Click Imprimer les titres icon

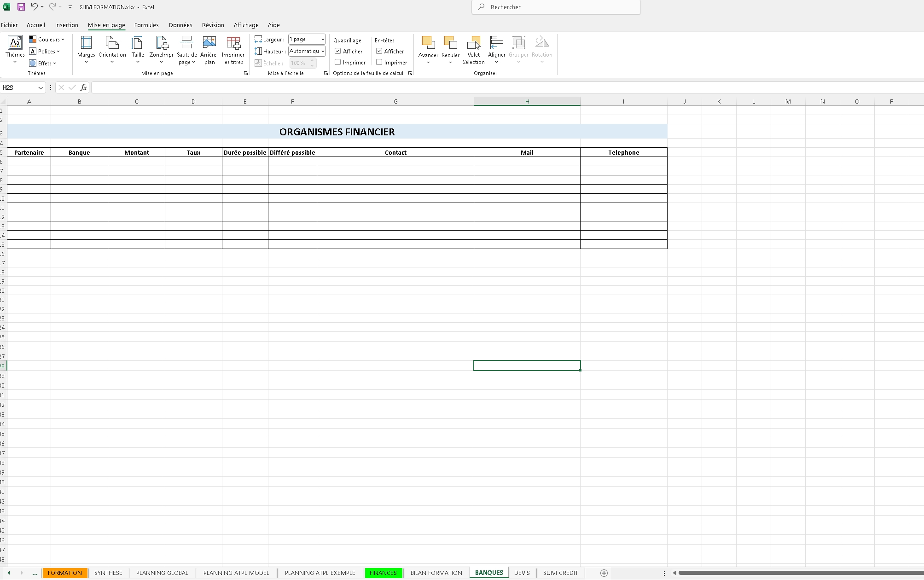pyautogui.click(x=233, y=43)
